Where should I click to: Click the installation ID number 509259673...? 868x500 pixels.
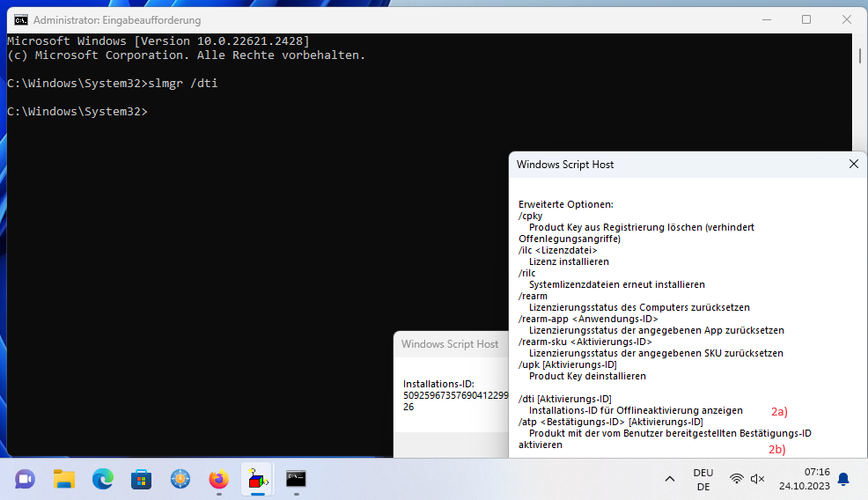click(456, 395)
